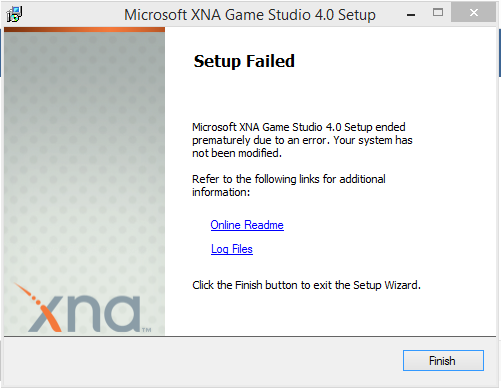
Task: Click Finish to exit the wizard
Action: (x=443, y=360)
